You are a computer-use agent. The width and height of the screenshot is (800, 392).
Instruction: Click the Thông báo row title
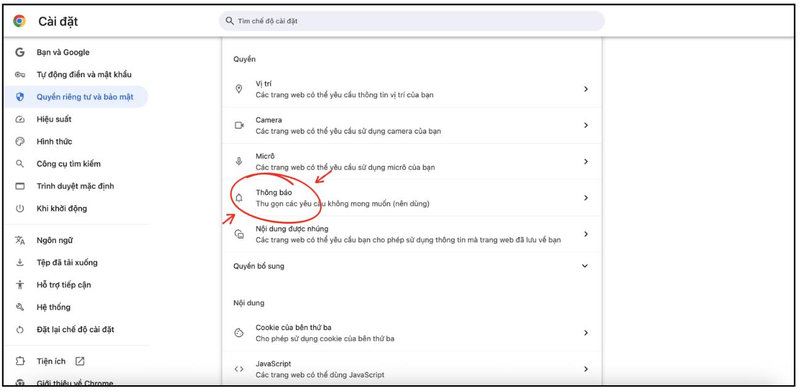point(273,193)
